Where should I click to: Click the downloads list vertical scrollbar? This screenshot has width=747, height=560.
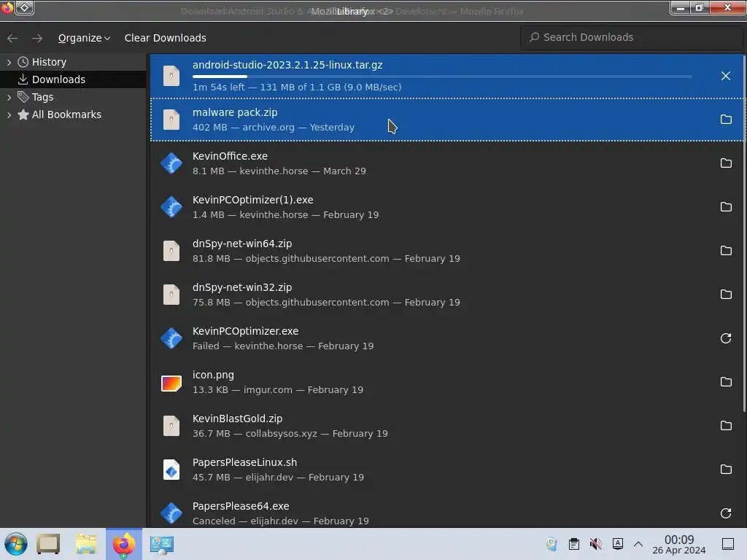click(745, 233)
